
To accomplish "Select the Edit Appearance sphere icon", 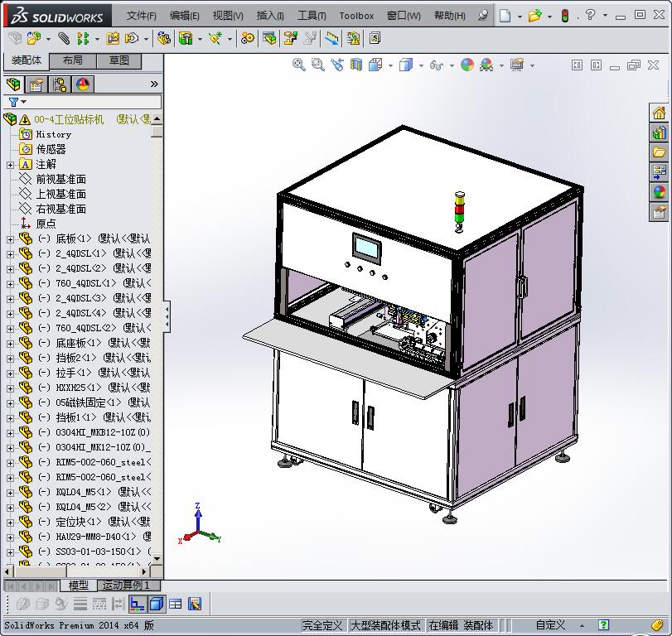I will click(467, 65).
